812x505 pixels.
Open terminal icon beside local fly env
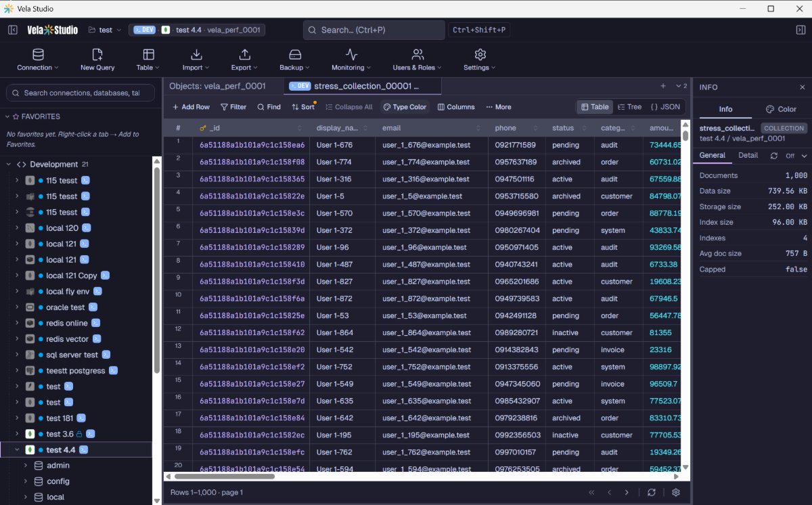[97, 291]
